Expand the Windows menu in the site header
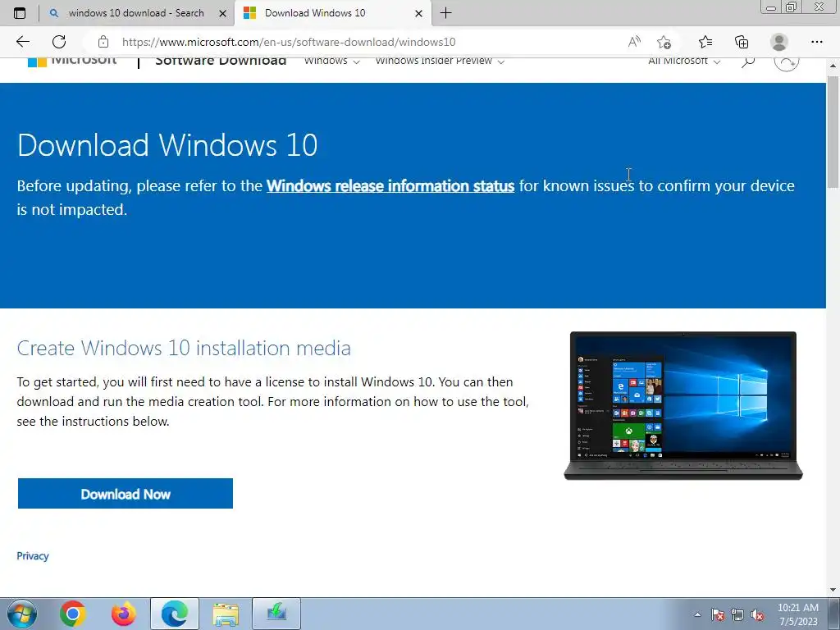The width and height of the screenshot is (840, 630). pyautogui.click(x=331, y=61)
